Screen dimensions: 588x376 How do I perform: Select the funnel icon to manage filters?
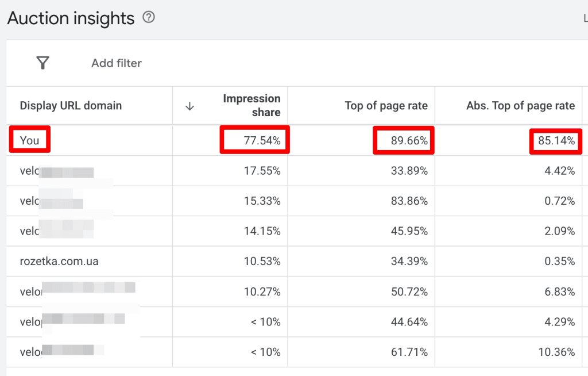tap(42, 63)
